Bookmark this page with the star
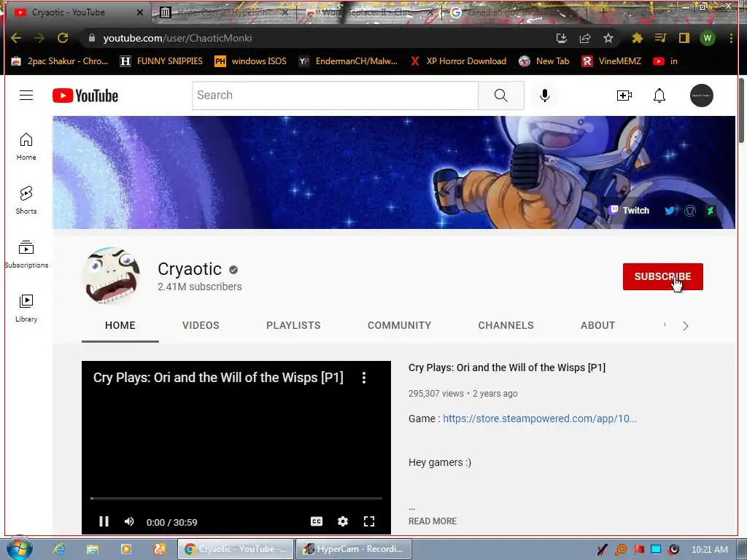Image resolution: width=747 pixels, height=560 pixels. pos(608,38)
